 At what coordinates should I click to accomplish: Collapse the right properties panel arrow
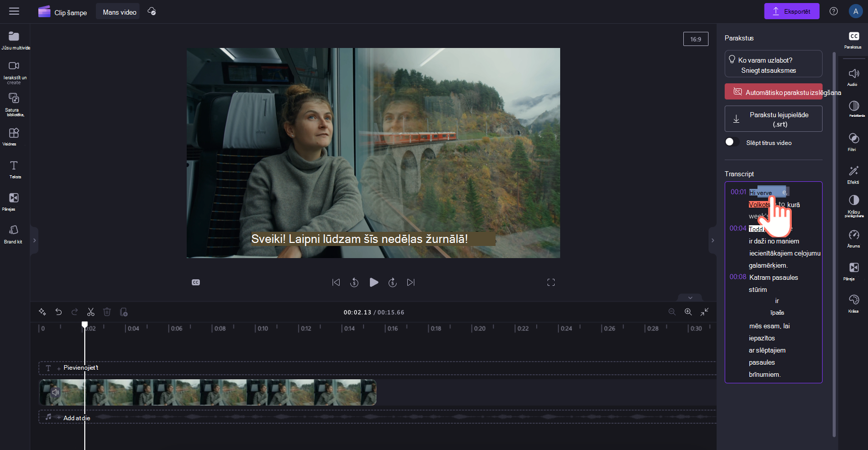(713, 240)
